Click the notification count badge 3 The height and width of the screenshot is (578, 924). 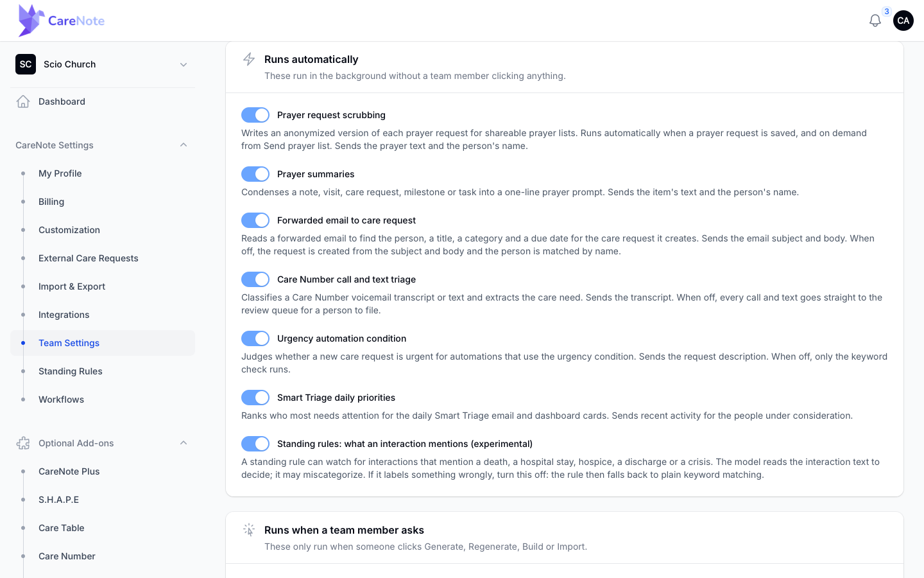coord(887,12)
